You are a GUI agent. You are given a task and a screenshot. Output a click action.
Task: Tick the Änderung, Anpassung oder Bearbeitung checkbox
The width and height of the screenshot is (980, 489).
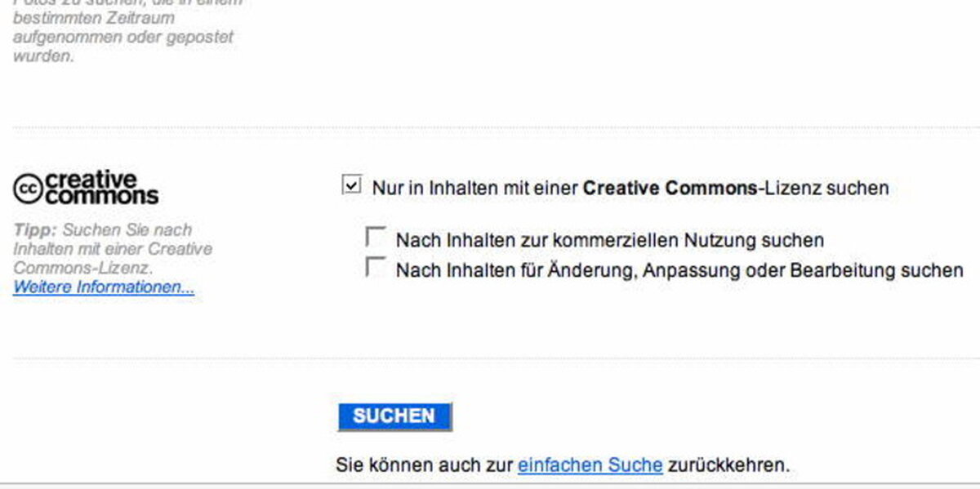pyautogui.click(x=376, y=267)
